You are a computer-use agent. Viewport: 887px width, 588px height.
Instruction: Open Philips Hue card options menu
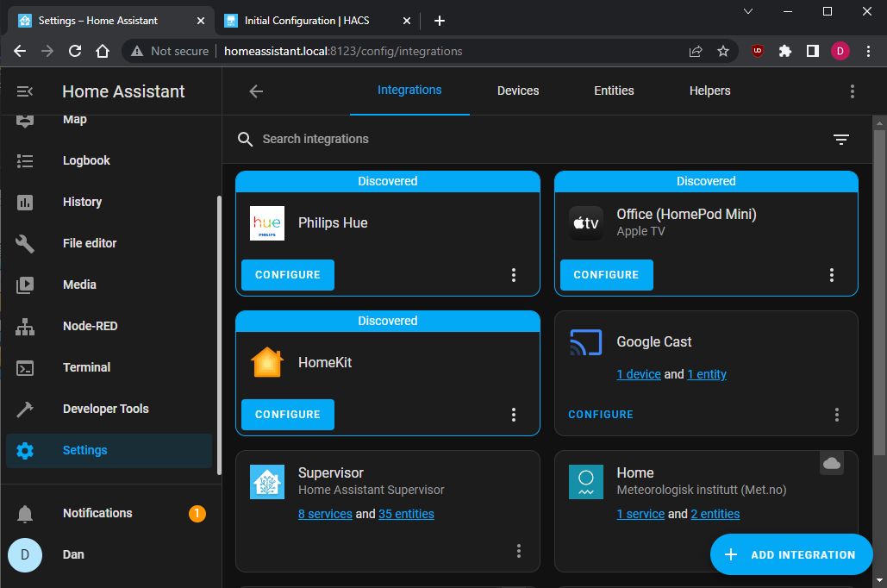[x=514, y=275]
